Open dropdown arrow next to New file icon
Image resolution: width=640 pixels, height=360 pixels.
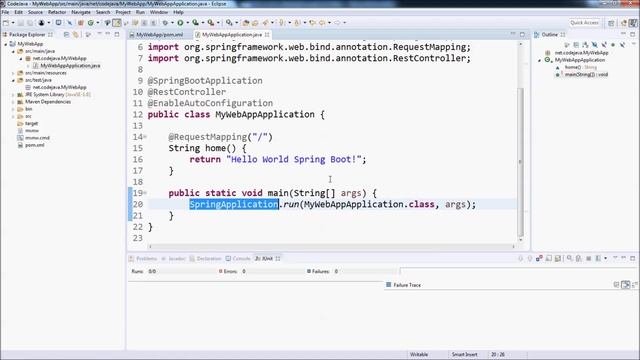tap(13, 23)
